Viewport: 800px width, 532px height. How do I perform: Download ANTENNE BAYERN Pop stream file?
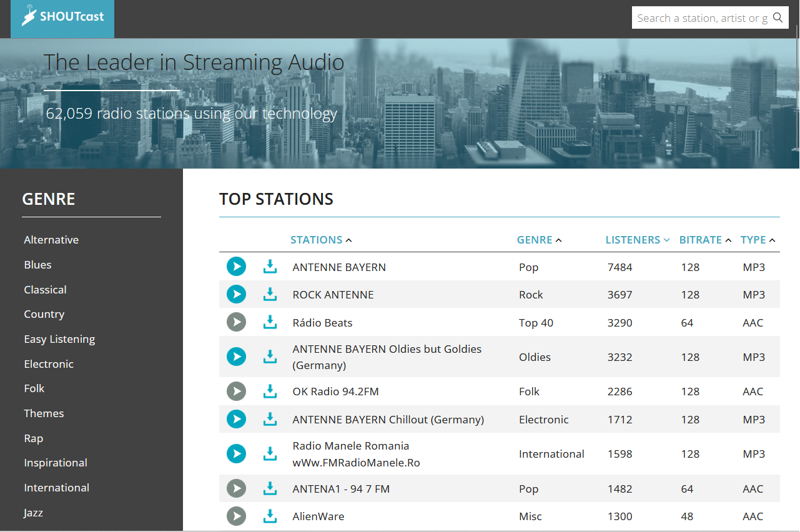270,267
